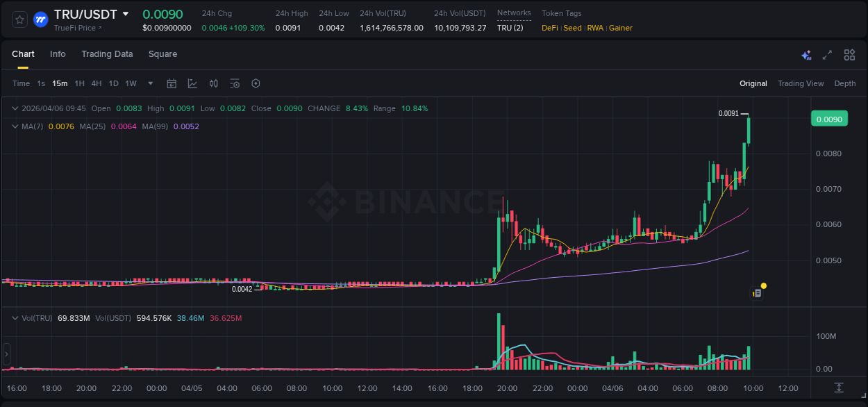Open the Info tab

[58, 53]
